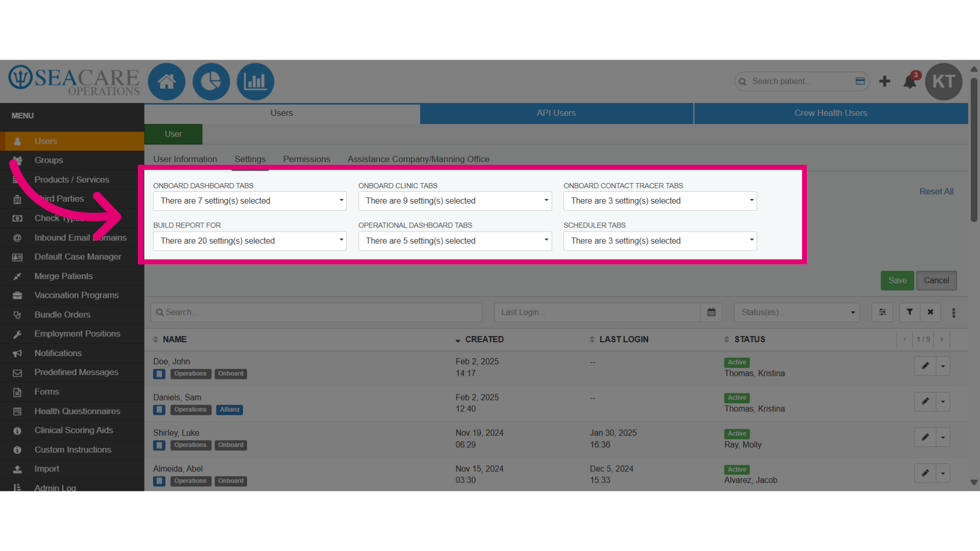
Task: Expand Scheduler Tabs dropdown
Action: (x=660, y=241)
